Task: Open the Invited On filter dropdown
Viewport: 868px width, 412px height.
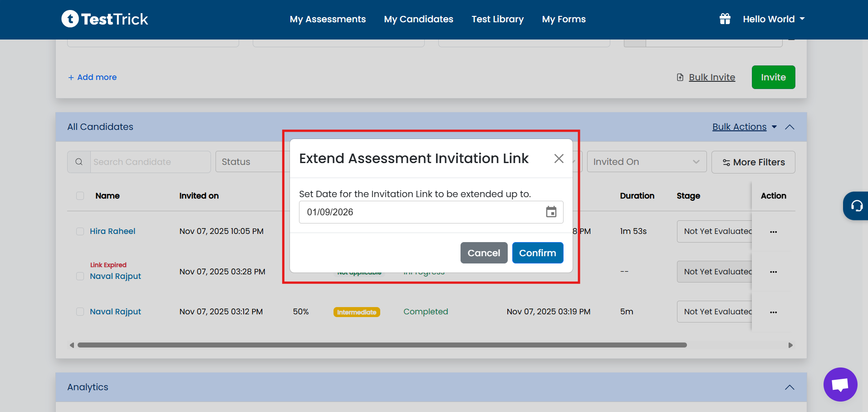Action: click(x=647, y=162)
